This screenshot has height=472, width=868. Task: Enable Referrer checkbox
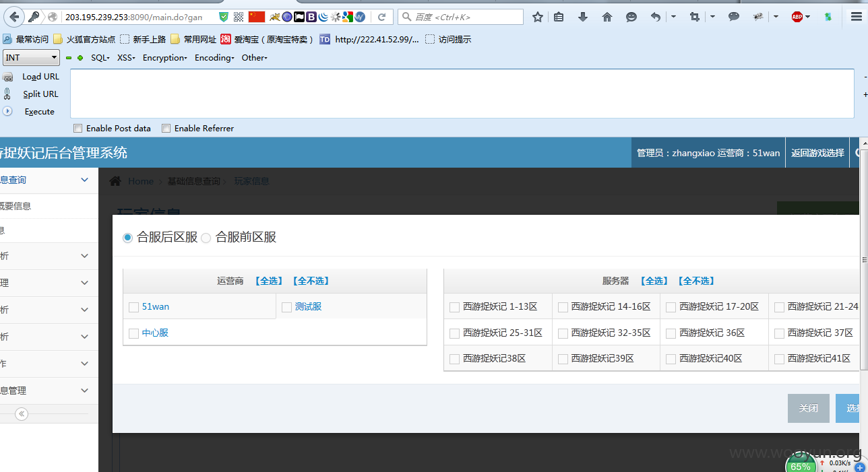pyautogui.click(x=166, y=129)
